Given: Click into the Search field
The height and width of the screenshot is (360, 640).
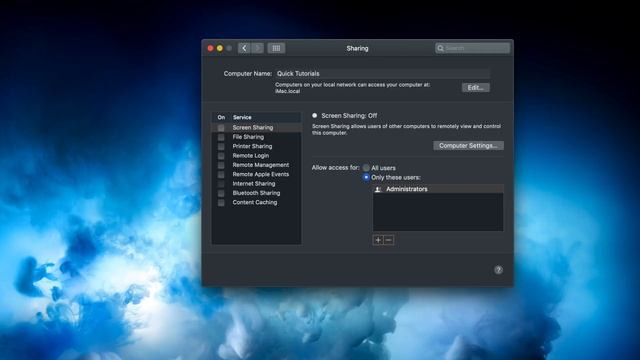Looking at the screenshot, I should tap(472, 48).
